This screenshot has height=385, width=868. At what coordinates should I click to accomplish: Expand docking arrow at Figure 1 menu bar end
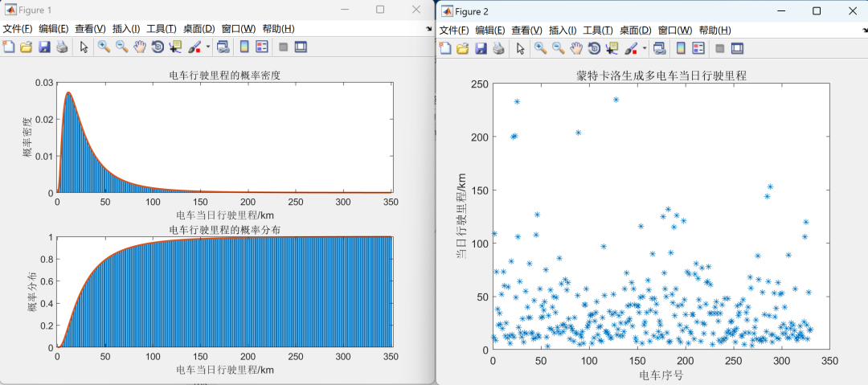pos(428,29)
